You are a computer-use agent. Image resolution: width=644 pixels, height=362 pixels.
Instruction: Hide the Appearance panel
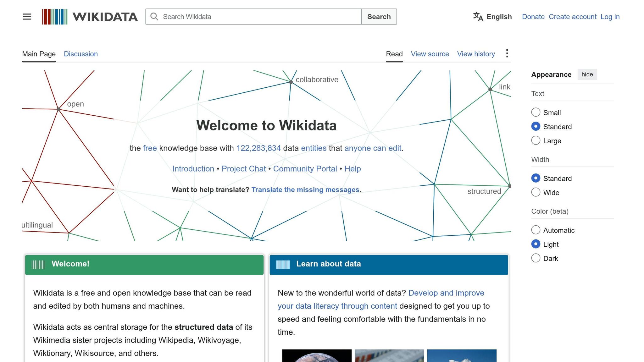(587, 74)
